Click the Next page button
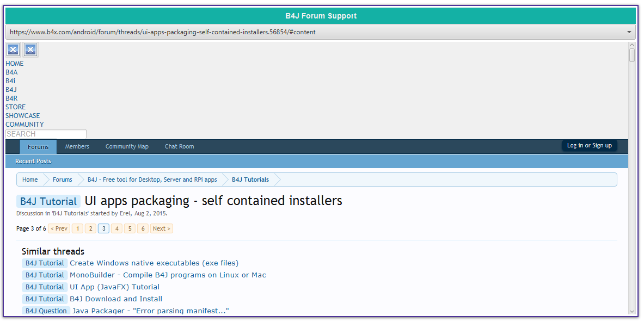Screen dimensions: 644x322 click(161, 228)
